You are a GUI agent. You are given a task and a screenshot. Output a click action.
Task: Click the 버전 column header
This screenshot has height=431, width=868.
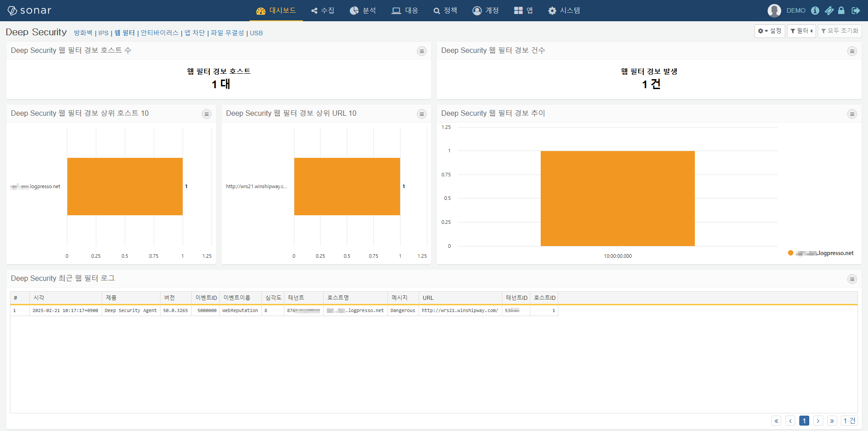point(176,298)
